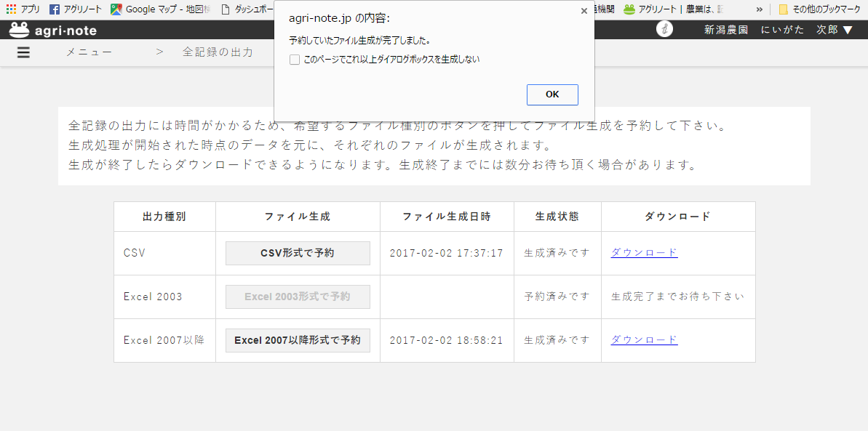868x431 pixels.
Task: Click the CSV形式で予約 button
Action: (x=298, y=253)
